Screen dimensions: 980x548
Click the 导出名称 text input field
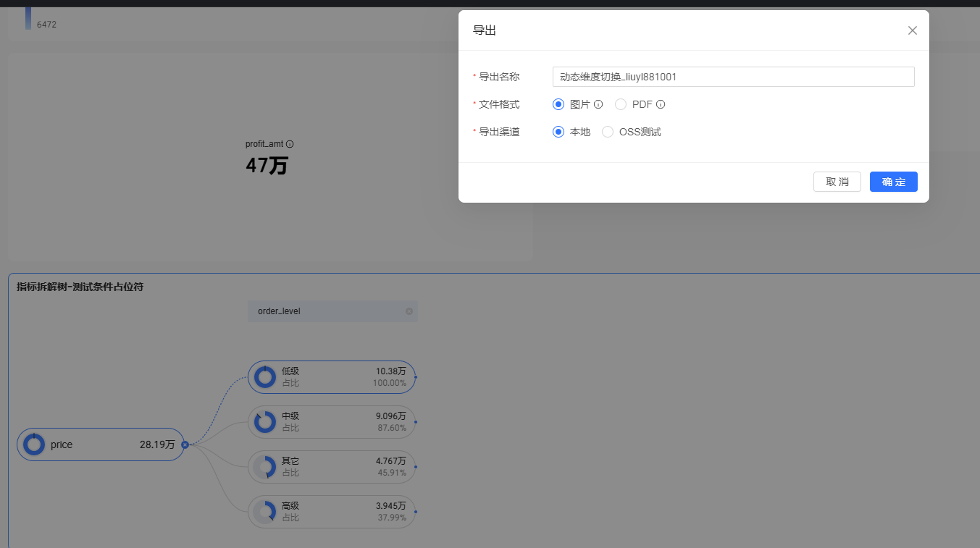(733, 77)
